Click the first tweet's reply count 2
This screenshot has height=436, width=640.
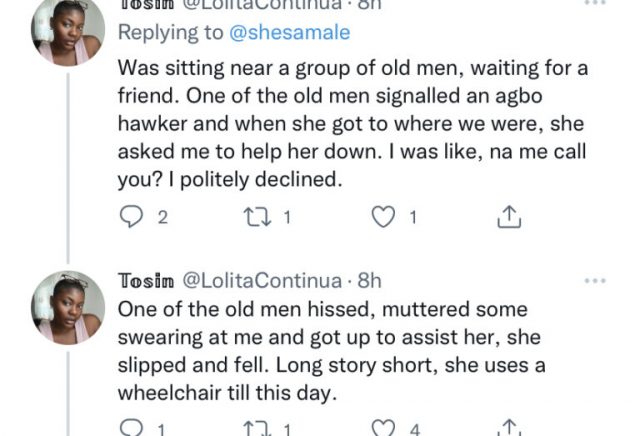pos(160,218)
